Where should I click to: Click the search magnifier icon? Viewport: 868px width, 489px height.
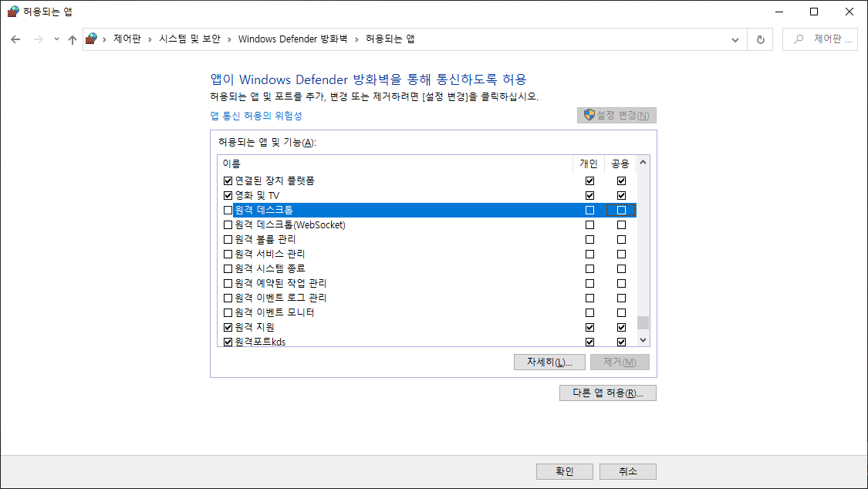pyautogui.click(x=799, y=39)
